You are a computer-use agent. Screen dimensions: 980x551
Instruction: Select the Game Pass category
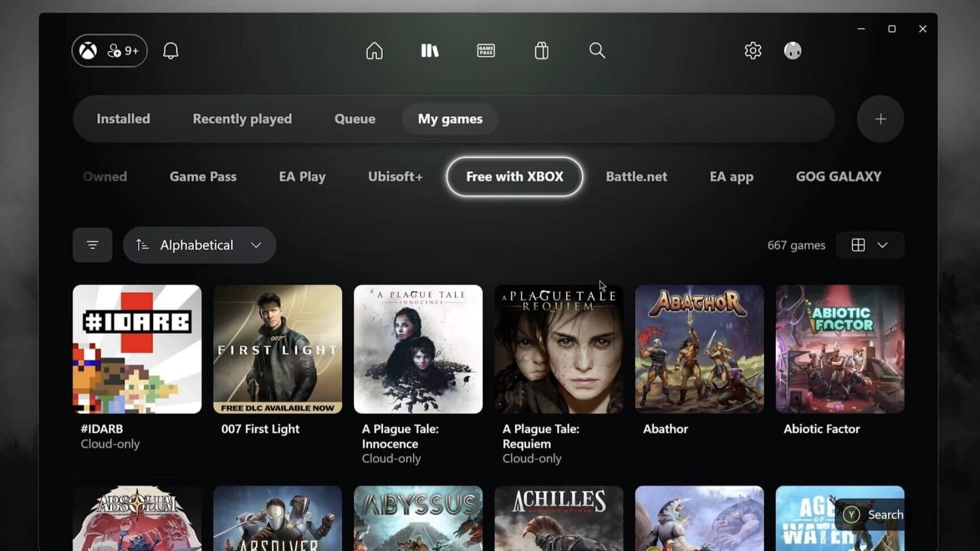pos(203,177)
